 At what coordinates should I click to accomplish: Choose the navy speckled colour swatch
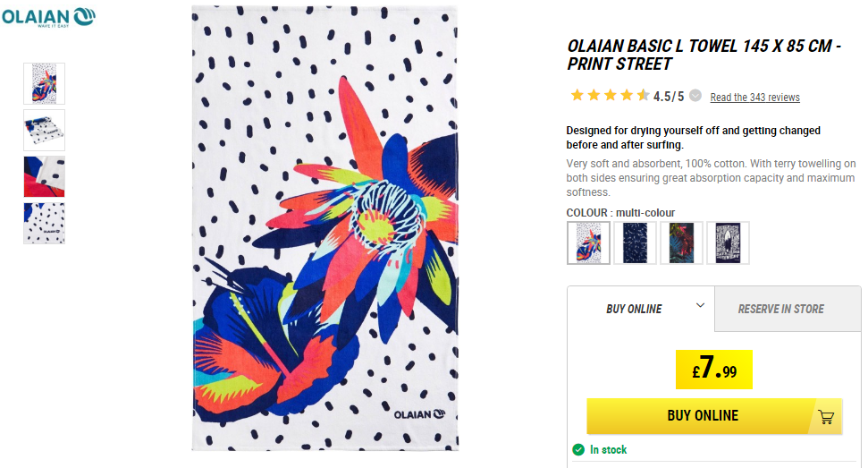coord(635,243)
